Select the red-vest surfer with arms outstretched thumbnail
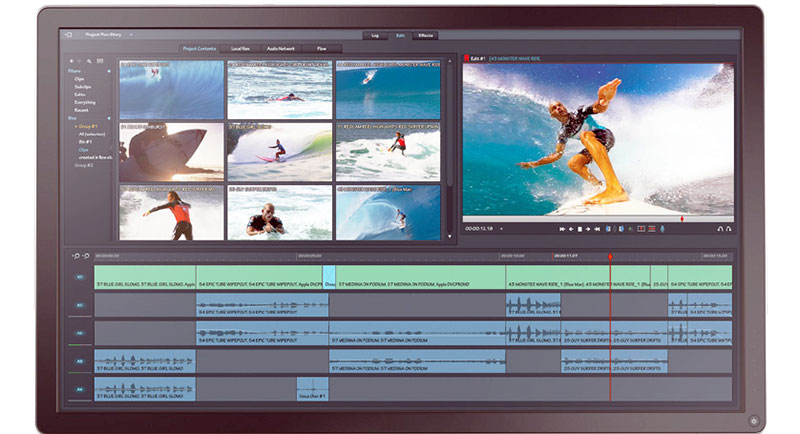The height and width of the screenshot is (434, 800). (x=171, y=212)
